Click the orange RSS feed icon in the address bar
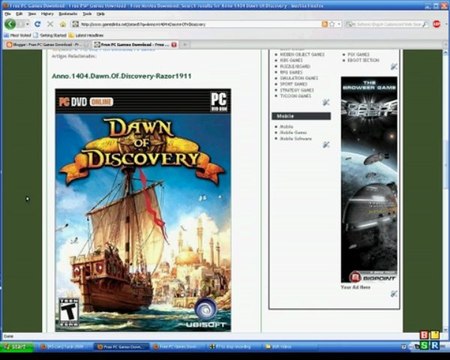Image resolution: width=450 pixels, height=360 pixels. click(x=324, y=24)
